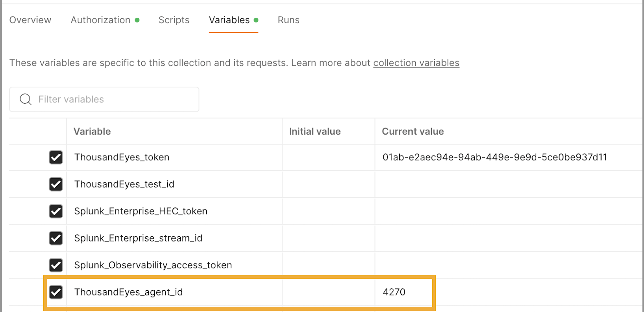This screenshot has height=312, width=644.
Task: Click the current value 01ab-e2aec94e token
Action: coord(495,157)
